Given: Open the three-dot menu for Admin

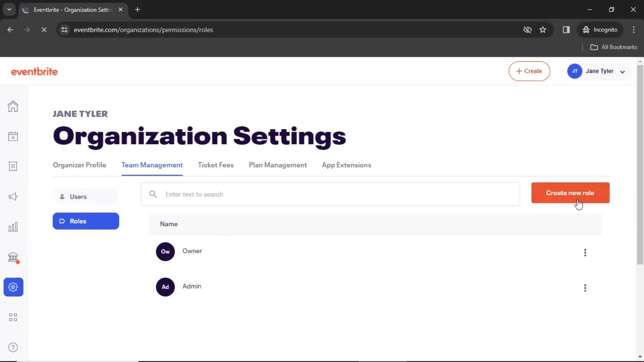Looking at the screenshot, I should [x=585, y=288].
